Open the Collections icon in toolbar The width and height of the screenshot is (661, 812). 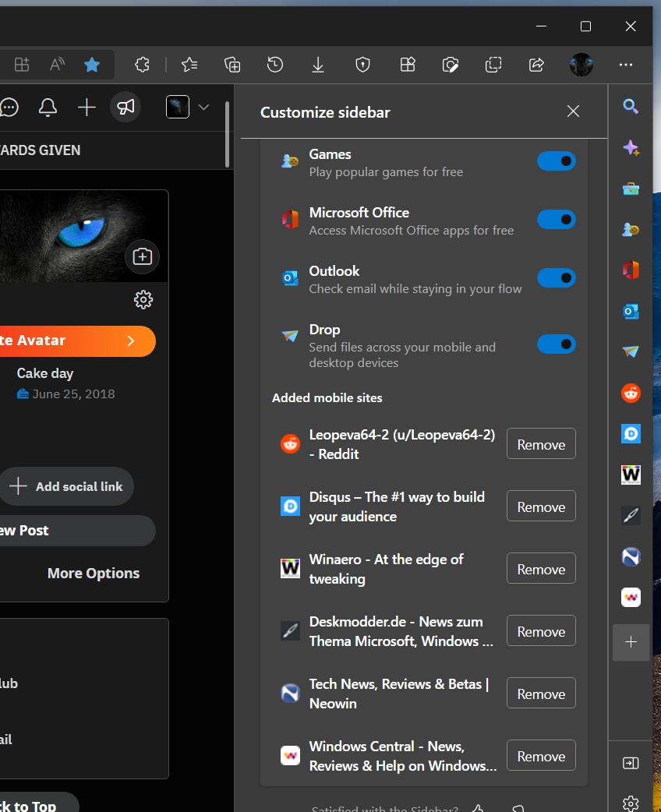(x=232, y=65)
